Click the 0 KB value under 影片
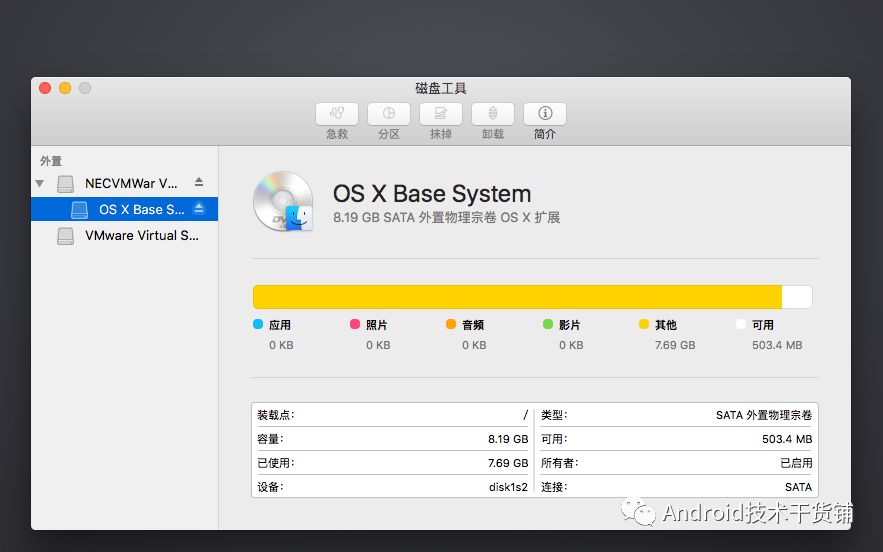The height and width of the screenshot is (552, 883). click(x=571, y=345)
